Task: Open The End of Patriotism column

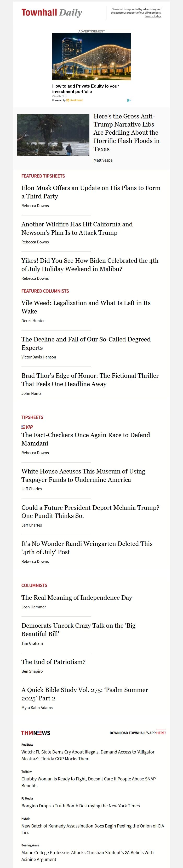Action: [x=53, y=662]
